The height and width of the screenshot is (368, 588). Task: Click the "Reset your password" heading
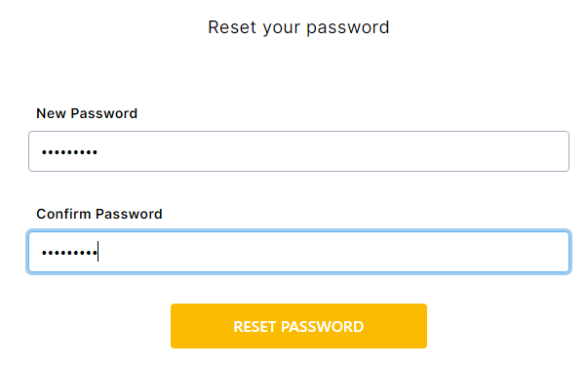click(x=298, y=27)
